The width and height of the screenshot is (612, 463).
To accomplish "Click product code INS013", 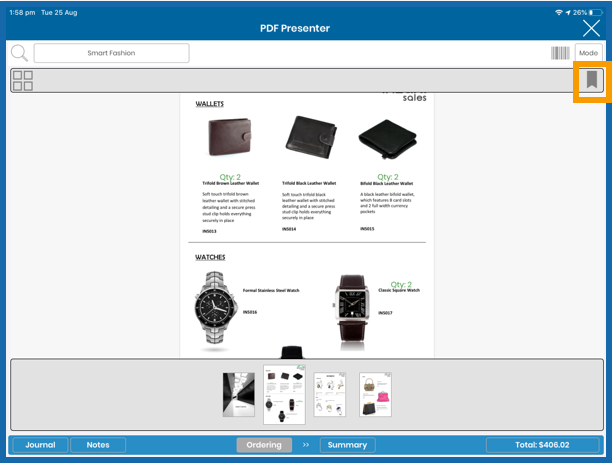I will [x=209, y=231].
